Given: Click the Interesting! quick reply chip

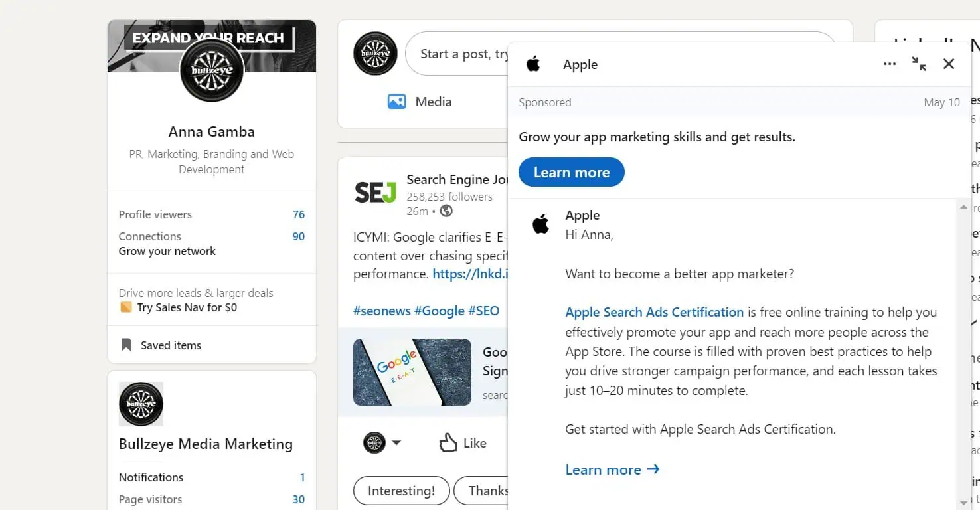Looking at the screenshot, I should (x=401, y=491).
